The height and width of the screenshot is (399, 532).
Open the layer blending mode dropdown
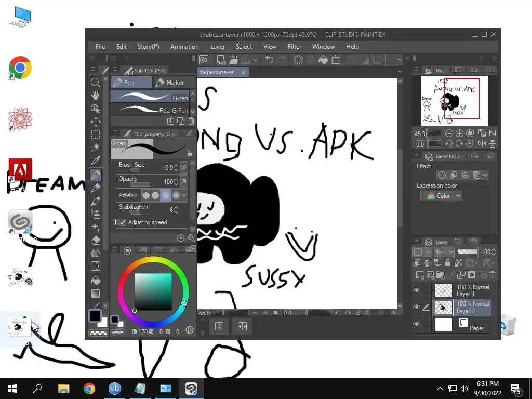[444, 252]
